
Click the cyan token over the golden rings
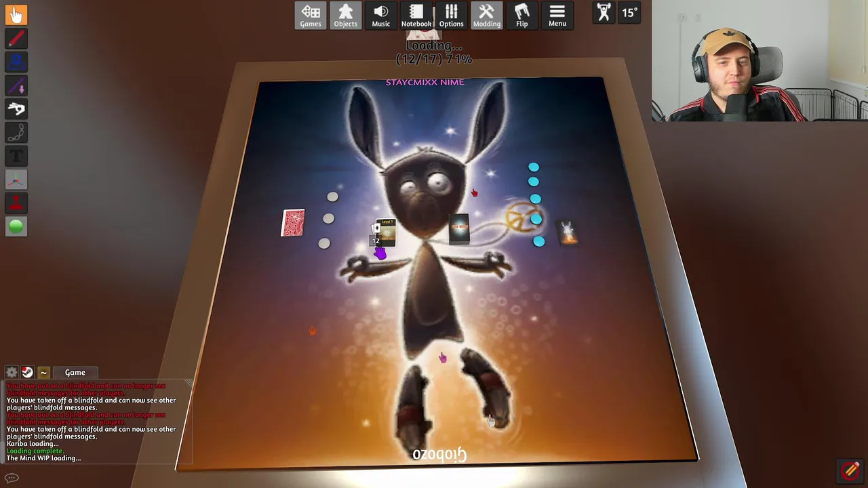coord(536,219)
